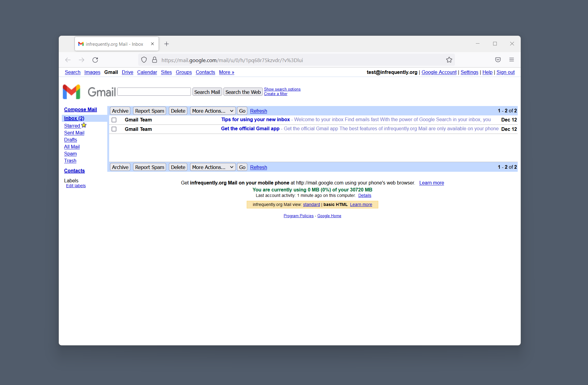
Task: Click the browser back arrow
Action: (68, 60)
